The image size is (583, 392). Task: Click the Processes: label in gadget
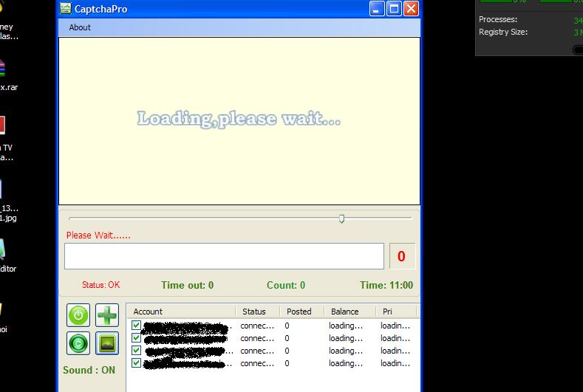498,19
